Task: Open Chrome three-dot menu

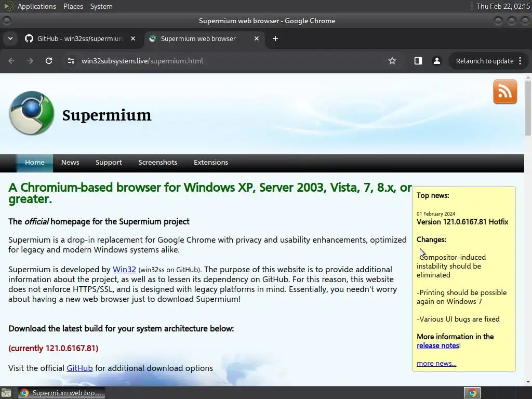Action: coord(520,61)
